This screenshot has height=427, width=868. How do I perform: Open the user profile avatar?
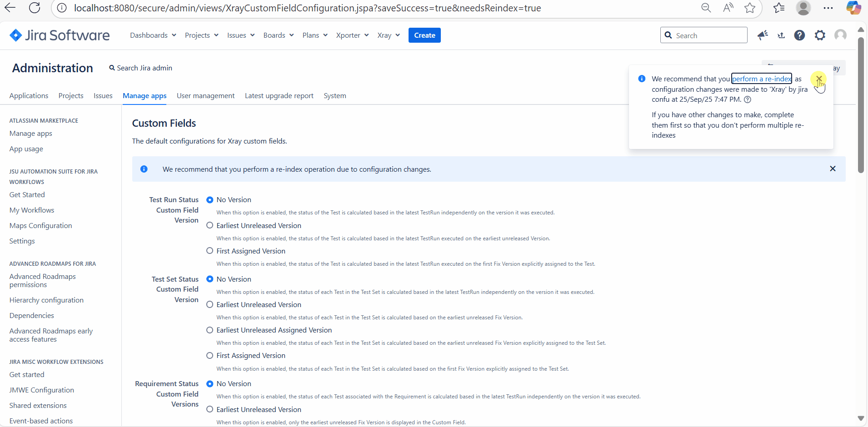point(840,35)
